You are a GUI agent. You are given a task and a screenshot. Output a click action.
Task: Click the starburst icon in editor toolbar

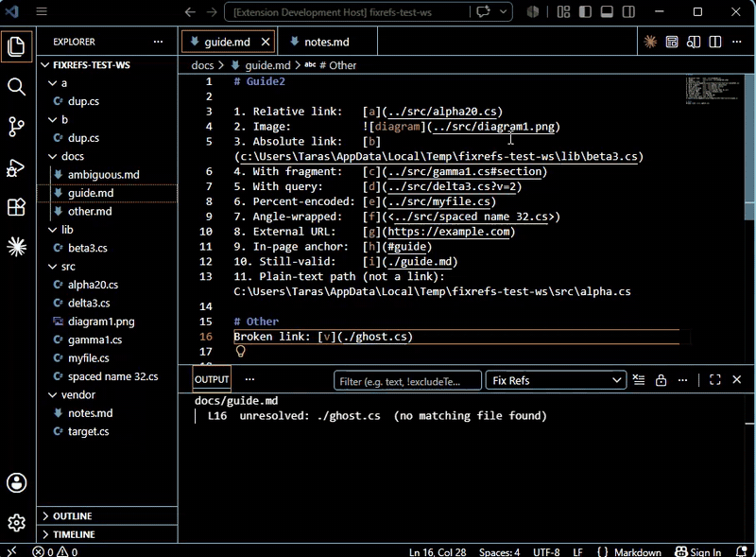click(650, 42)
